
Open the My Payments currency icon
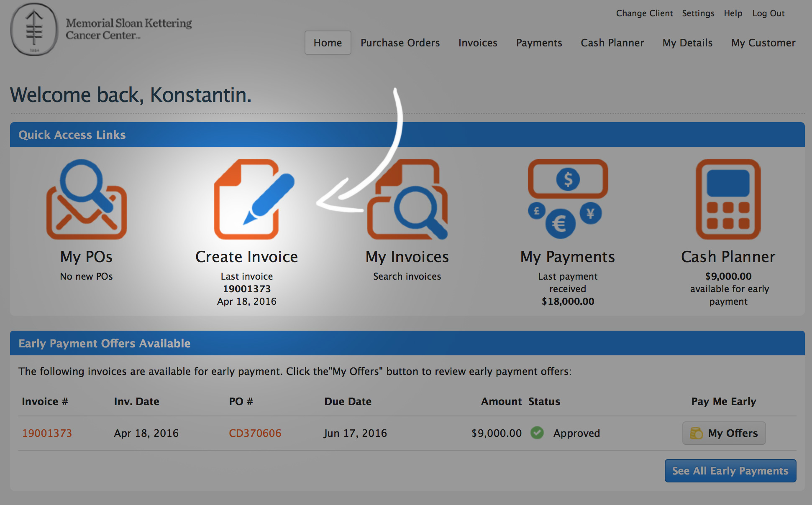pyautogui.click(x=568, y=199)
